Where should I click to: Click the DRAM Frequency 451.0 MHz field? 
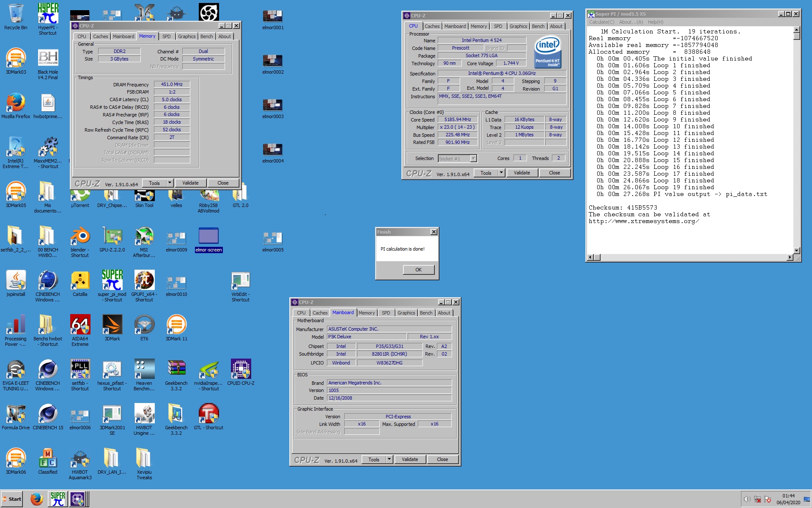coord(172,84)
